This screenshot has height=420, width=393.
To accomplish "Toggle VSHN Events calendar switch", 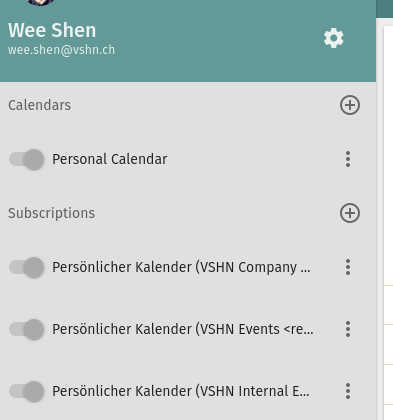I will click(27, 329).
